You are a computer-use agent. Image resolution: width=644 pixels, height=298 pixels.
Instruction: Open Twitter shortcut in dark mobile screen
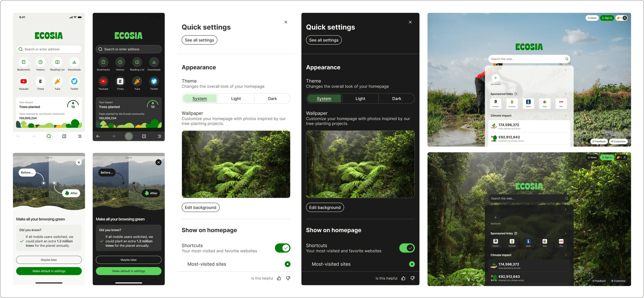pyautogui.click(x=154, y=81)
